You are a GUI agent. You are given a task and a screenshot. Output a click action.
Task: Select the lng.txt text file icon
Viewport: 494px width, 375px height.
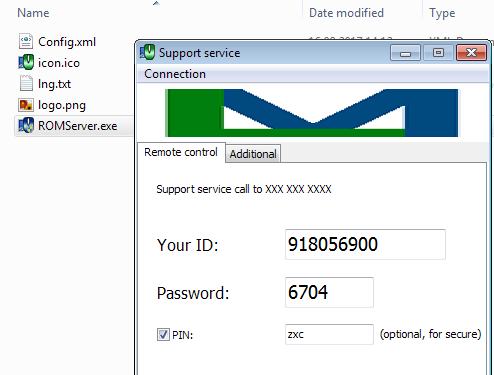26,83
